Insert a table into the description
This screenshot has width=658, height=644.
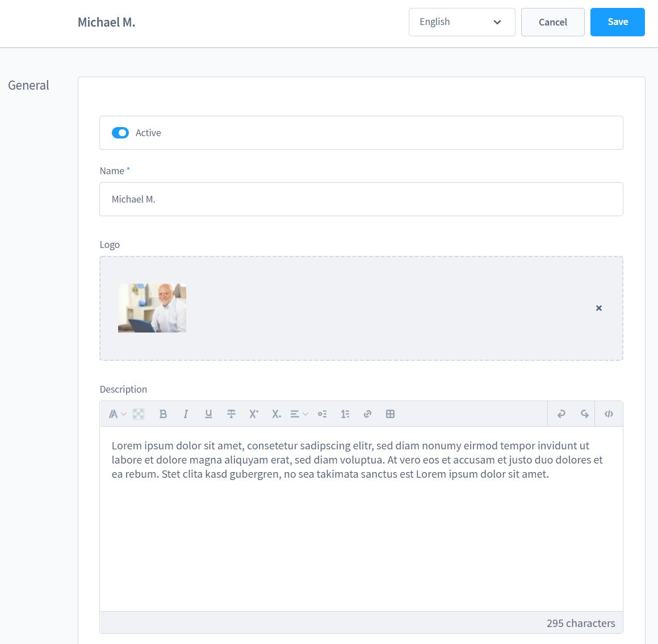click(x=390, y=414)
